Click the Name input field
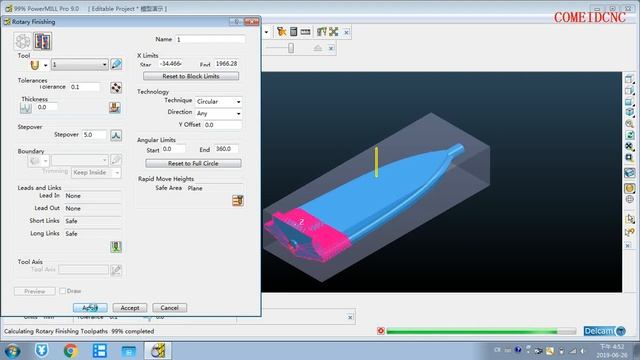 [x=210, y=40]
